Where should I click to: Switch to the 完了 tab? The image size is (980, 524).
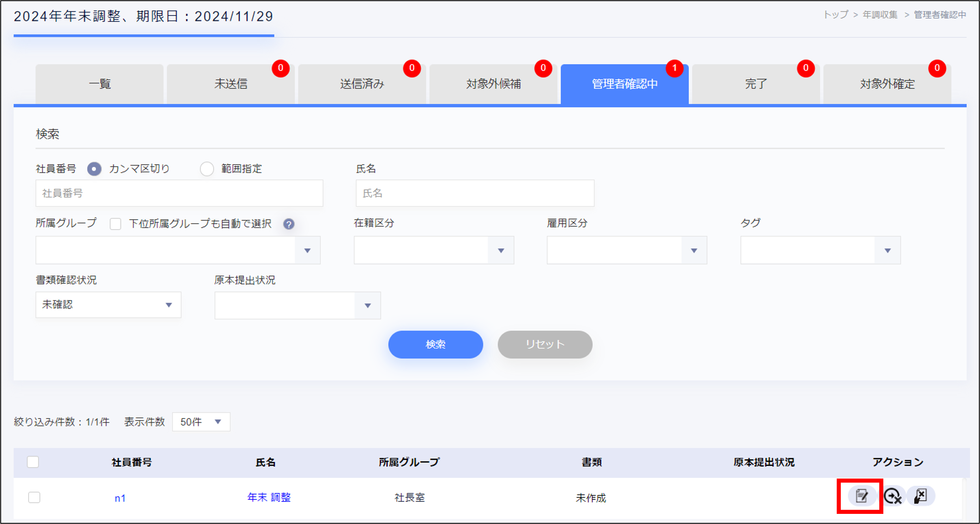coord(755,84)
